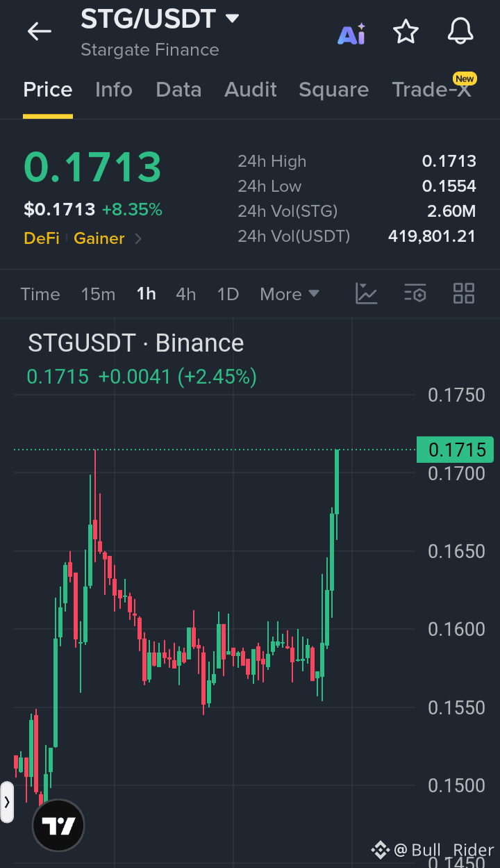Tap the 24h Low value 0.1554
The width and height of the screenshot is (500, 868).
[449, 186]
